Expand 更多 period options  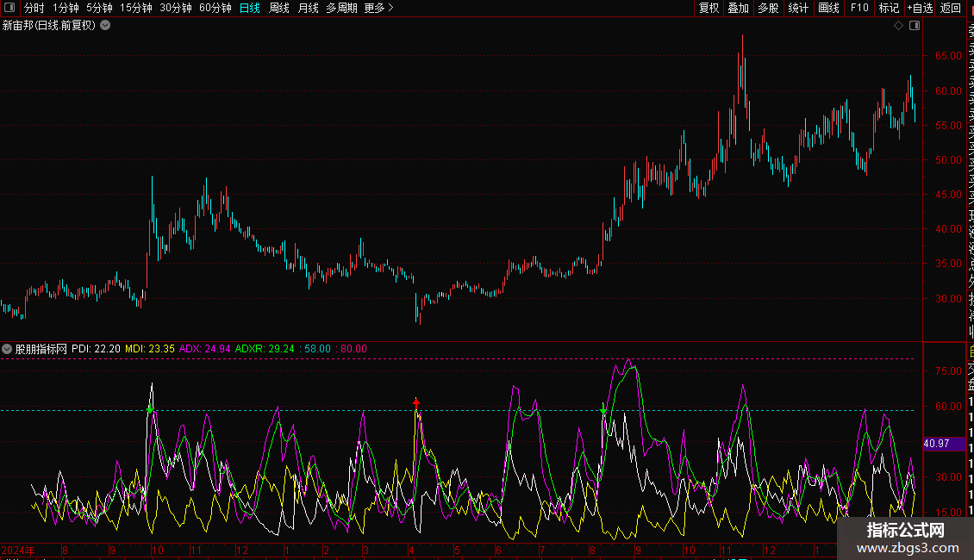click(379, 8)
